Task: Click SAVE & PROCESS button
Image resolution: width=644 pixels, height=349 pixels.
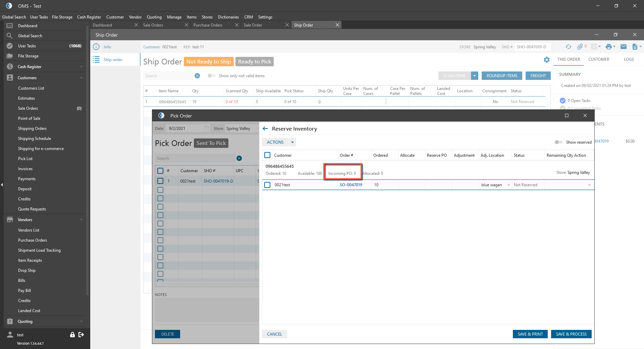Action: point(571,334)
